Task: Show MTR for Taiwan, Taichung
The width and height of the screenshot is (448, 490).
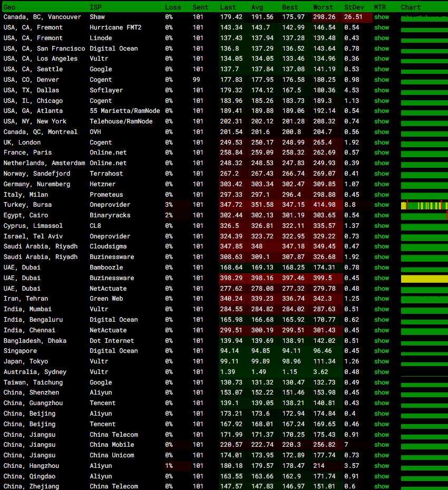Action: point(382,382)
